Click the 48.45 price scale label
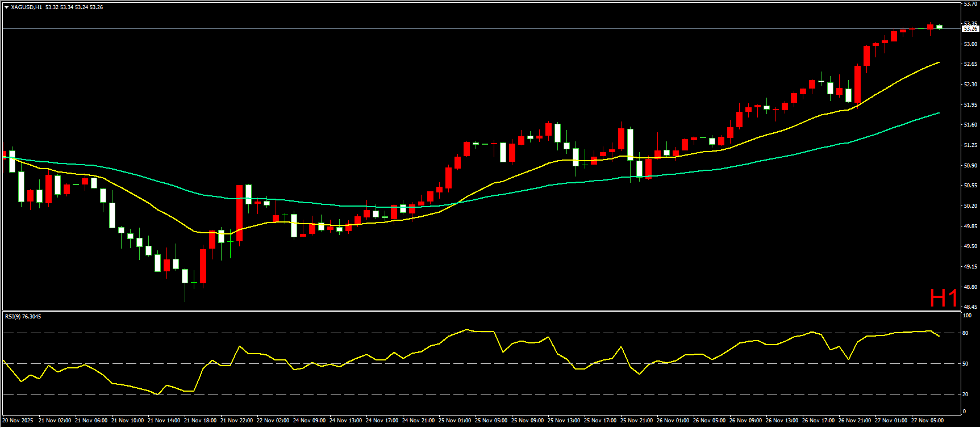The width and height of the screenshot is (980, 428). point(970,307)
